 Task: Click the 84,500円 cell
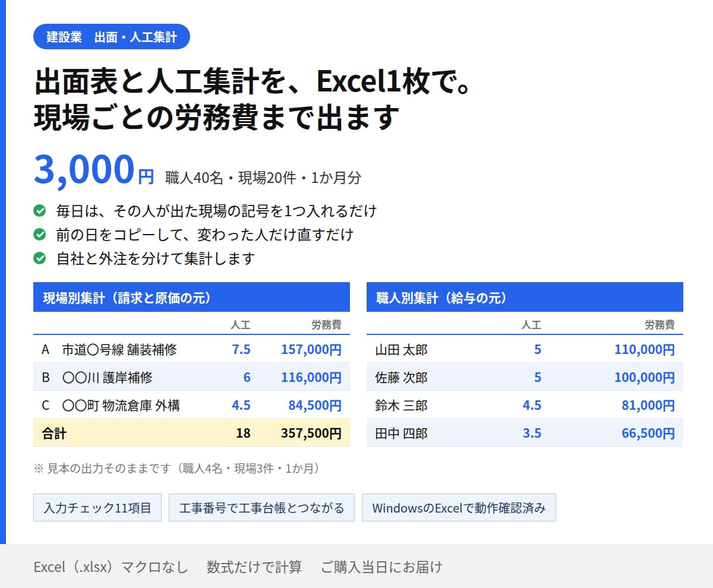[315, 405]
